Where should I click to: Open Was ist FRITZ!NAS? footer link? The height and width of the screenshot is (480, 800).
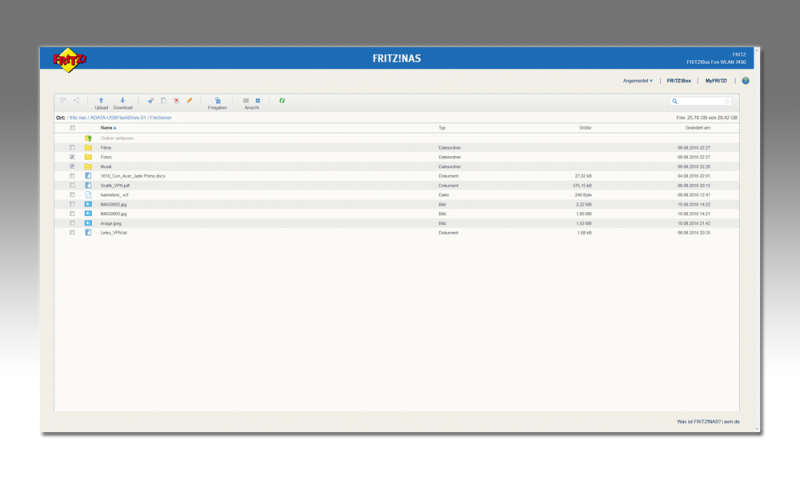[x=698, y=421]
